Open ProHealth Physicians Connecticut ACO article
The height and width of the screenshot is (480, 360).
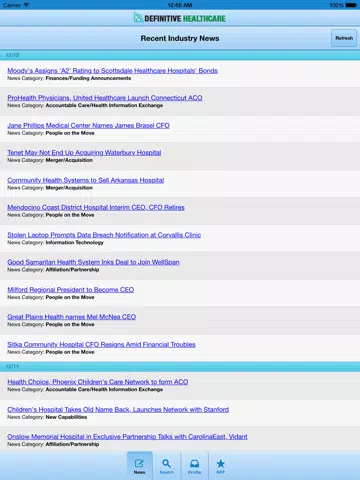click(x=105, y=98)
